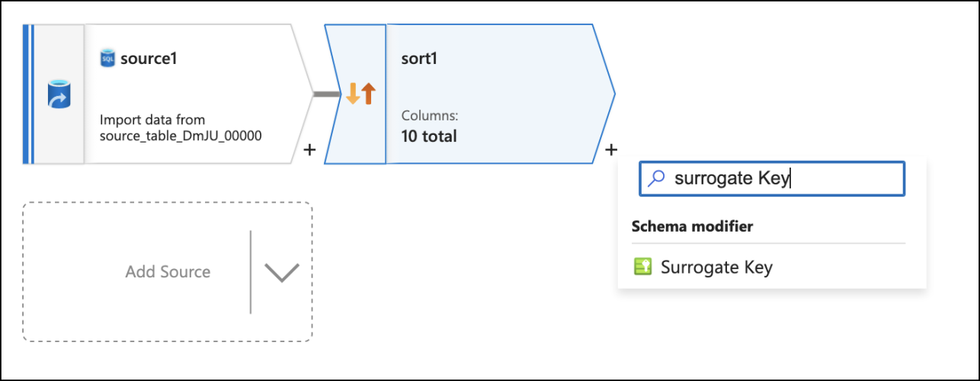Click the Schema modifier group header

coord(692,226)
